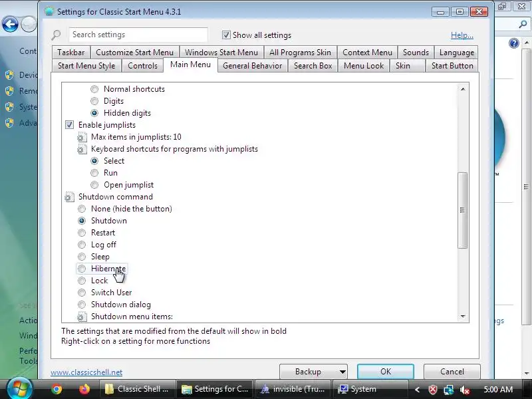
Task: Open the Start Button tab
Action: click(452, 66)
